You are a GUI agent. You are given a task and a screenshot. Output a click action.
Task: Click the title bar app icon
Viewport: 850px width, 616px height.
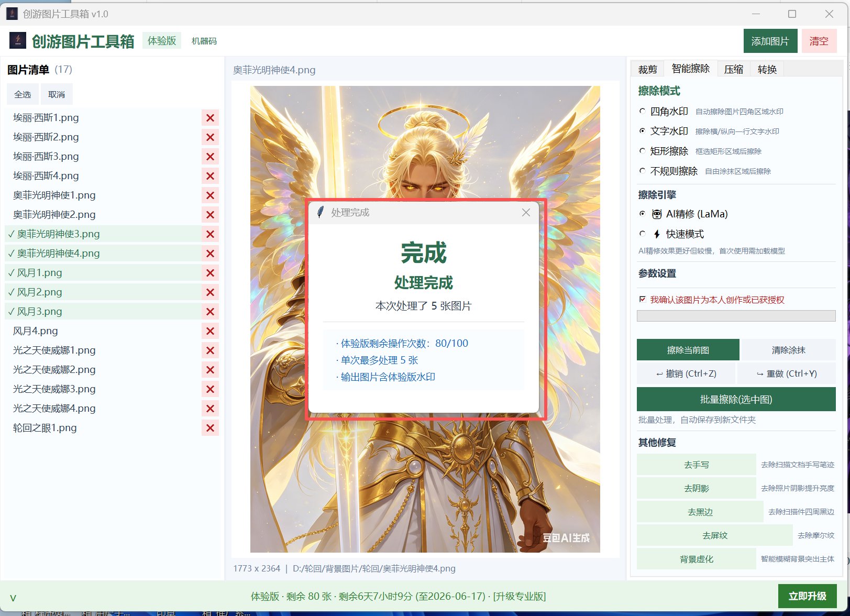(x=12, y=14)
